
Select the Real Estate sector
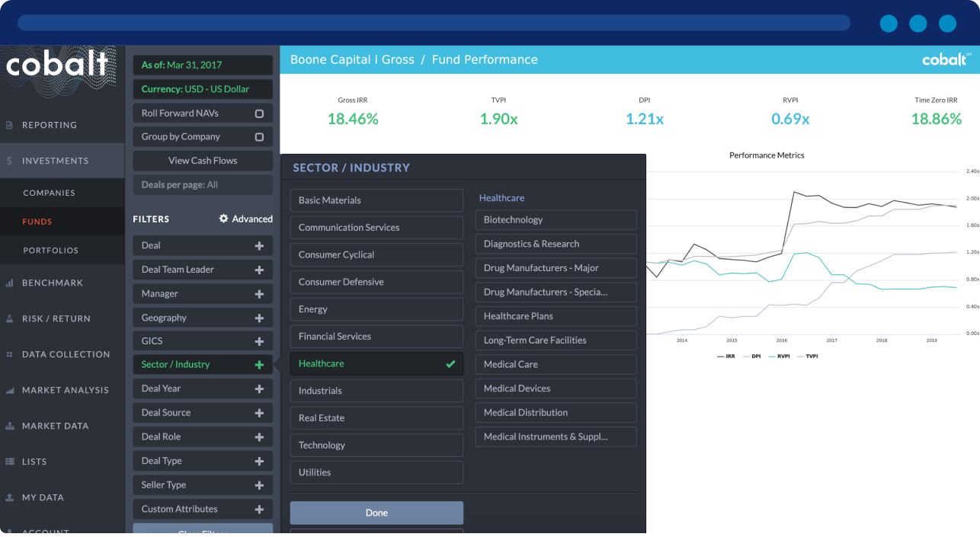click(x=376, y=418)
